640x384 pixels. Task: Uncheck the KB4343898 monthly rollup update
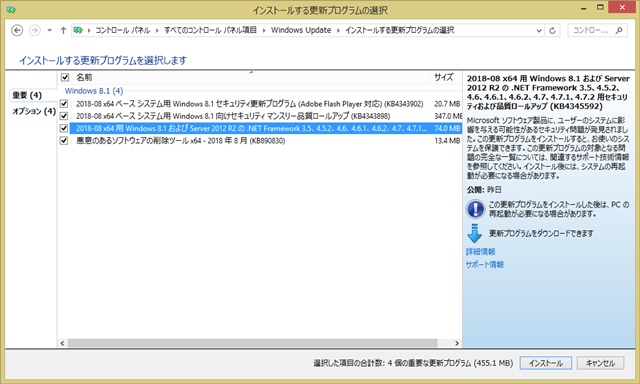pos(64,116)
